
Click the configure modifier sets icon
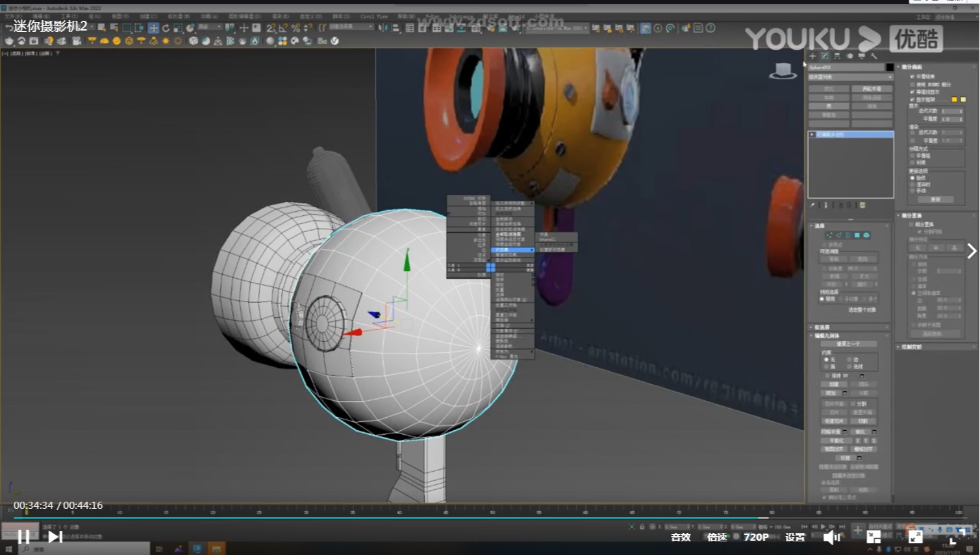(862, 205)
